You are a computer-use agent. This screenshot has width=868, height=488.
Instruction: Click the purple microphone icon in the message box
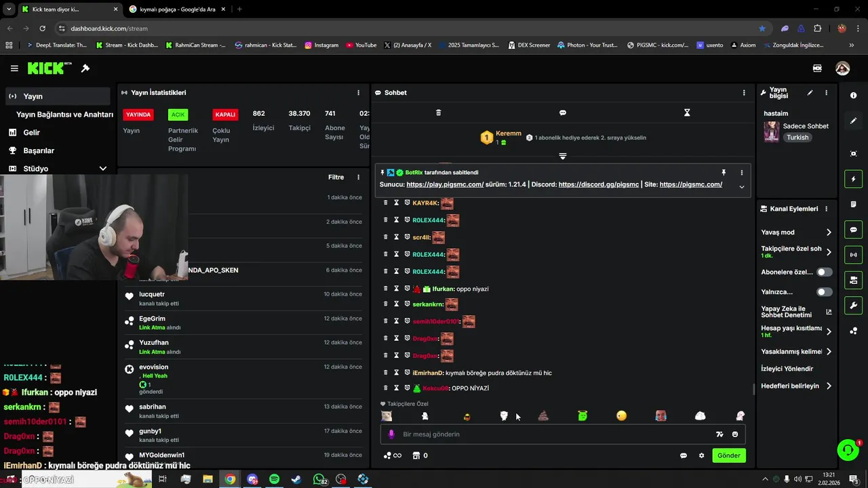click(391, 434)
